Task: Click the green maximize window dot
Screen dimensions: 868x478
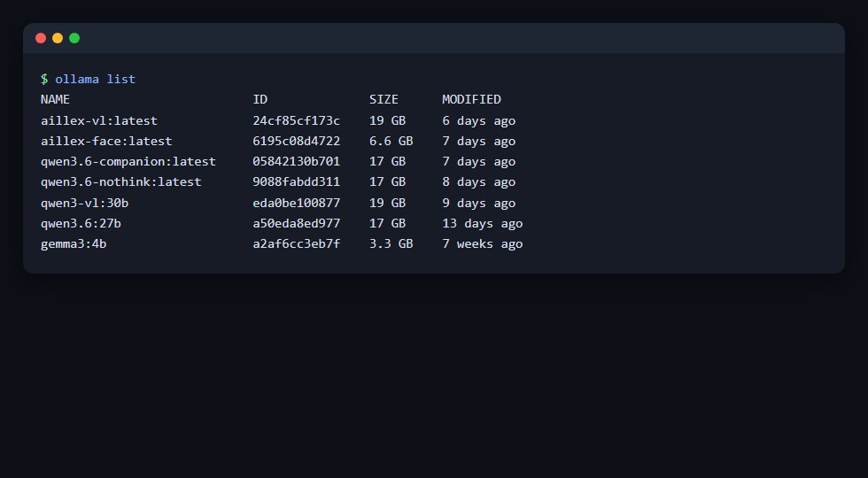Action: [x=74, y=38]
